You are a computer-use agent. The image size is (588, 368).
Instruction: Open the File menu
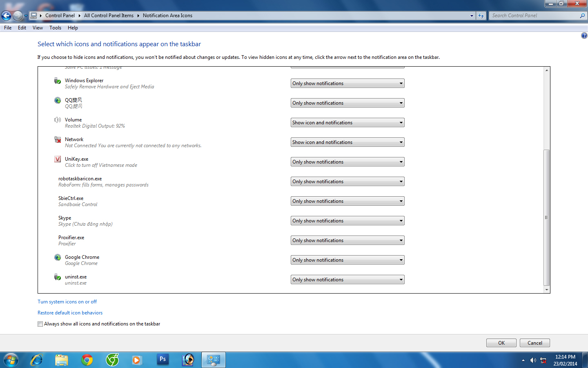(8, 28)
